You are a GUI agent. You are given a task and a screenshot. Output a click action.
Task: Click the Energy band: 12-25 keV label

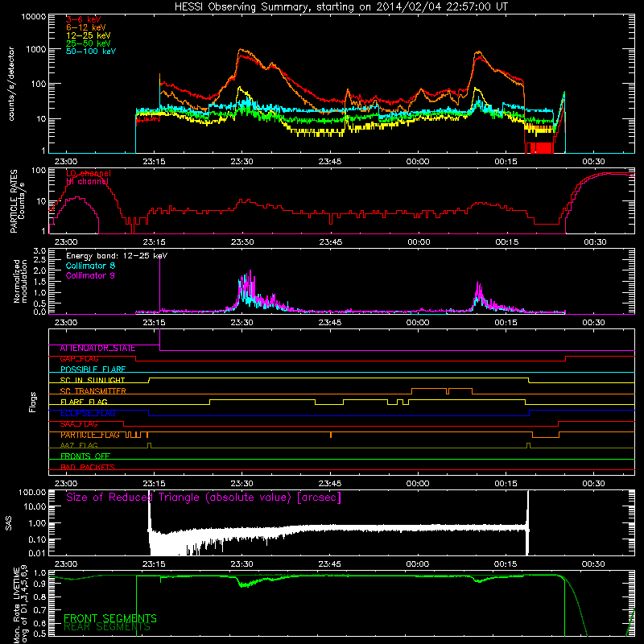pos(117,256)
